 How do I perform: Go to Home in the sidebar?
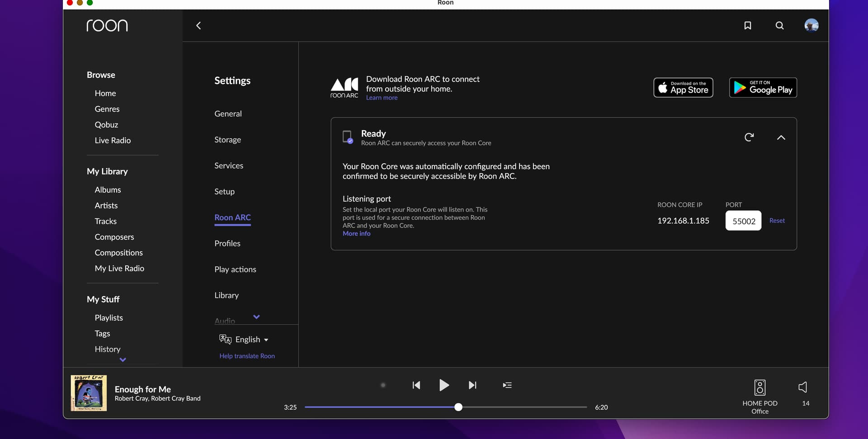point(105,93)
